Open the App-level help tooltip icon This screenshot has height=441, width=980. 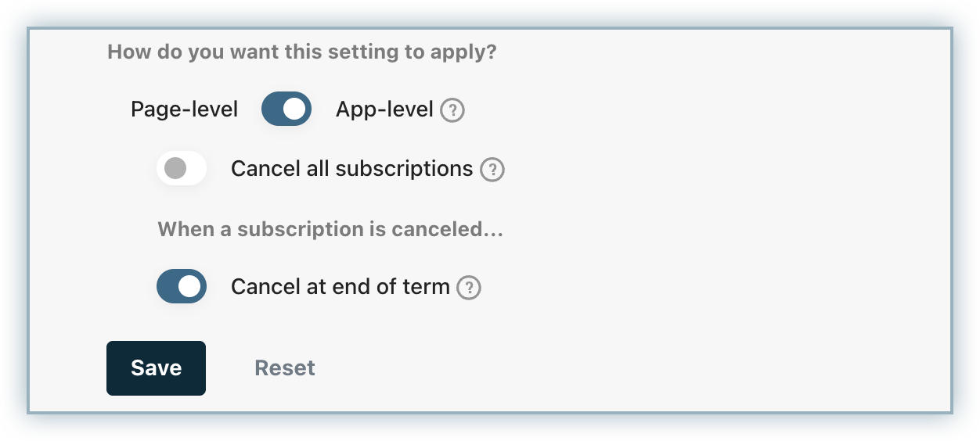pos(452,110)
